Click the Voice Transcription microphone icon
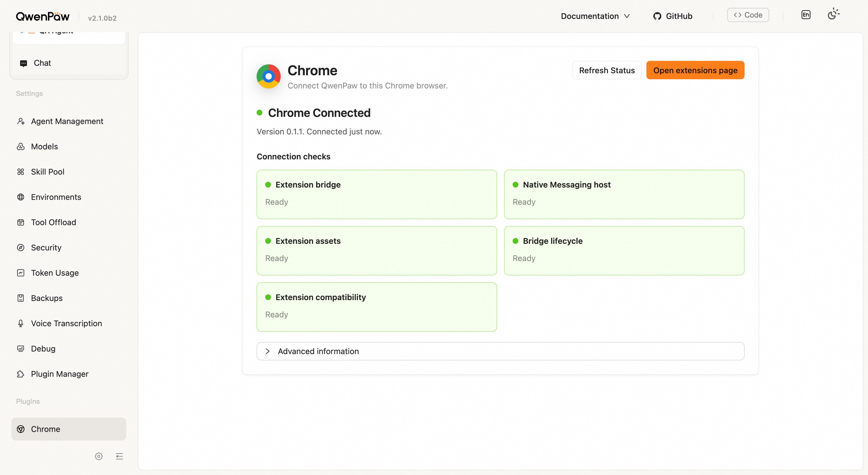The height and width of the screenshot is (475, 868). [21, 324]
